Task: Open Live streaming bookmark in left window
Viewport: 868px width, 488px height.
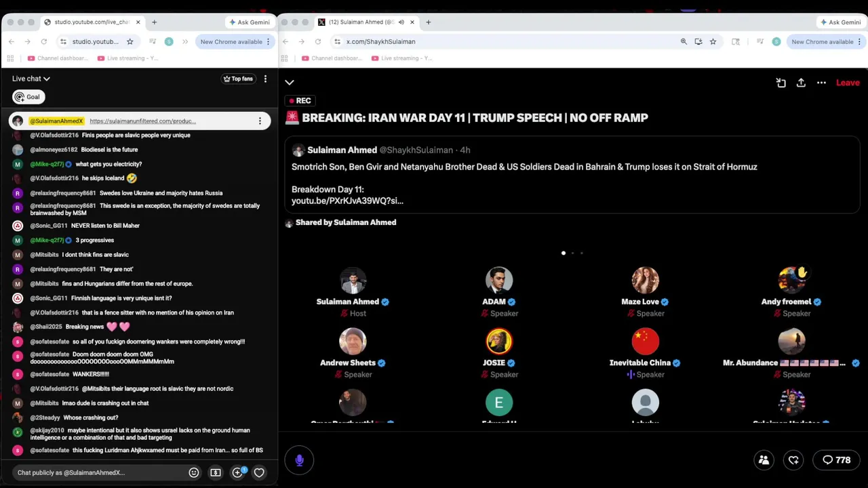Action: click(x=128, y=58)
